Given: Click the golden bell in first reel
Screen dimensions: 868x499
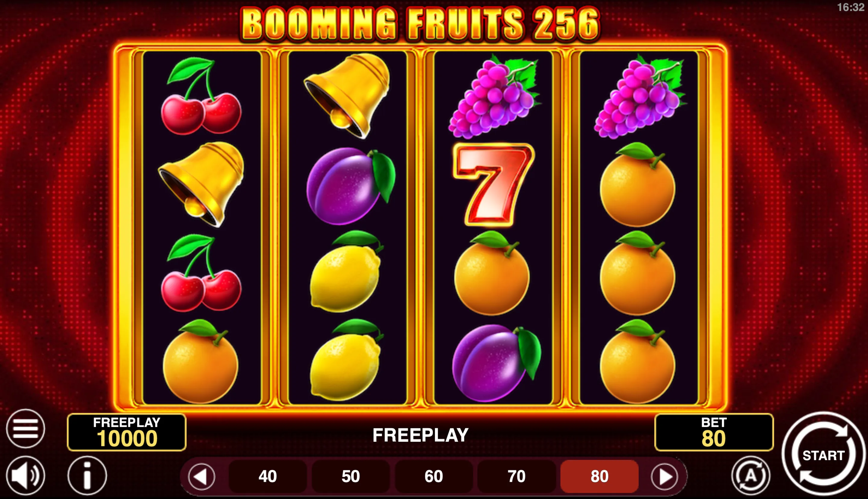Looking at the screenshot, I should 201,184.
